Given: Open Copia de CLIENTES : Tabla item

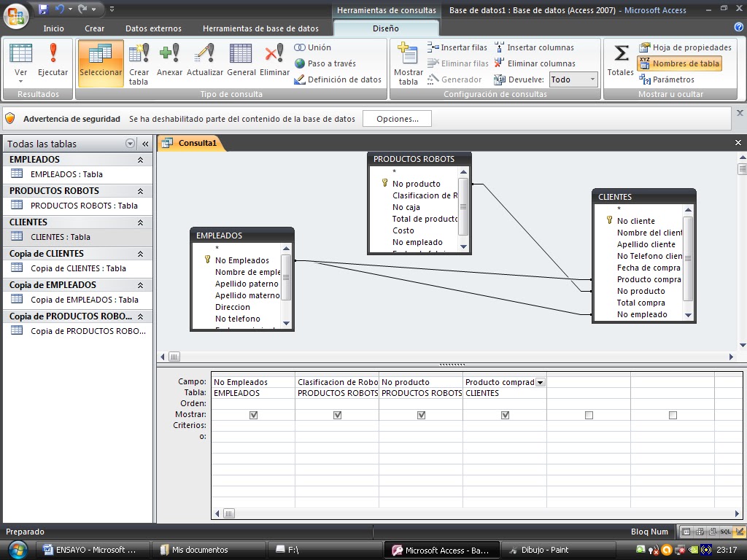Looking at the screenshot, I should coord(77,268).
